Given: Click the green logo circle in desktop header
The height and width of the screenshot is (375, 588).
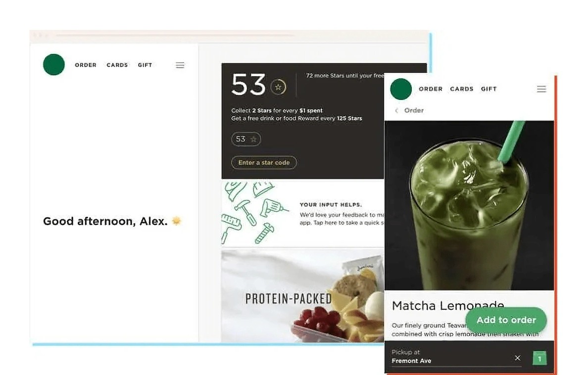Looking at the screenshot, I should [x=54, y=64].
